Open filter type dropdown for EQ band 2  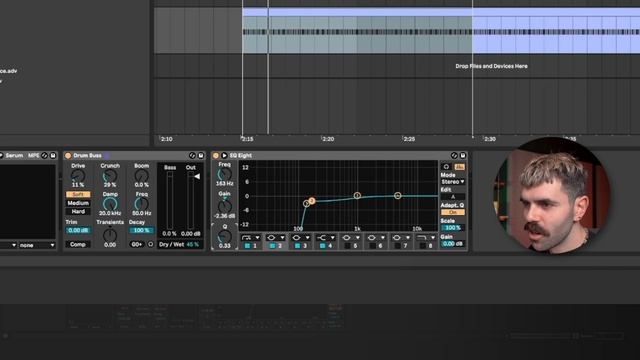[276, 238]
